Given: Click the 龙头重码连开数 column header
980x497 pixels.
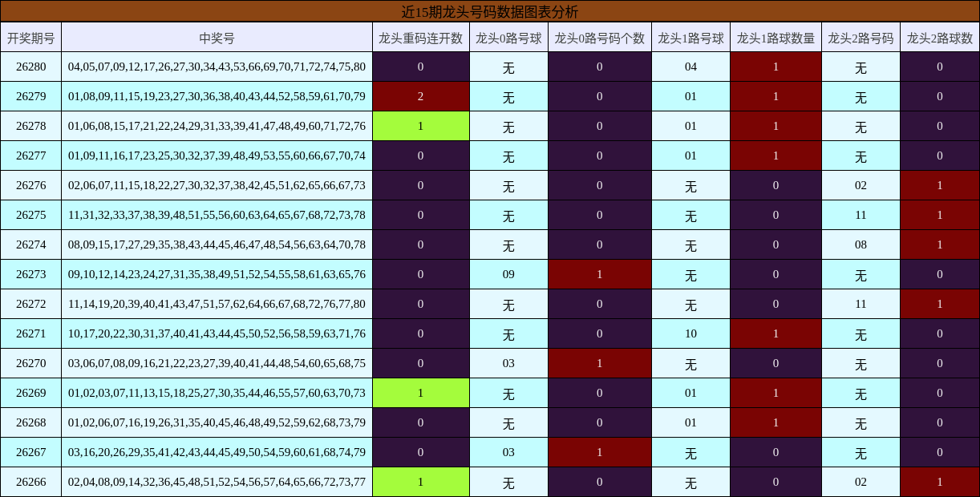Looking at the screenshot, I should tap(420, 37).
